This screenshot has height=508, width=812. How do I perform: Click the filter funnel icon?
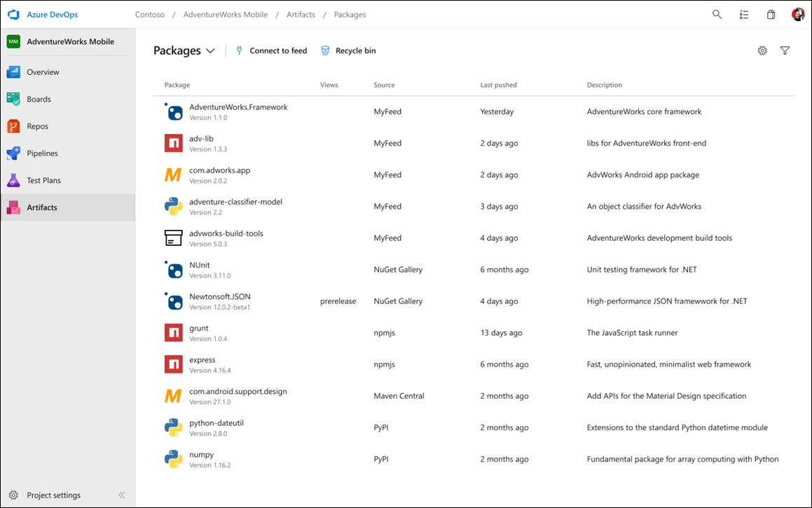785,50
